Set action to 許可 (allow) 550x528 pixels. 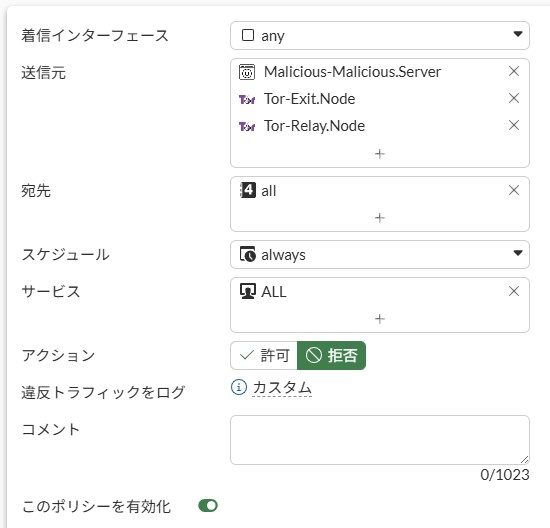coord(264,355)
